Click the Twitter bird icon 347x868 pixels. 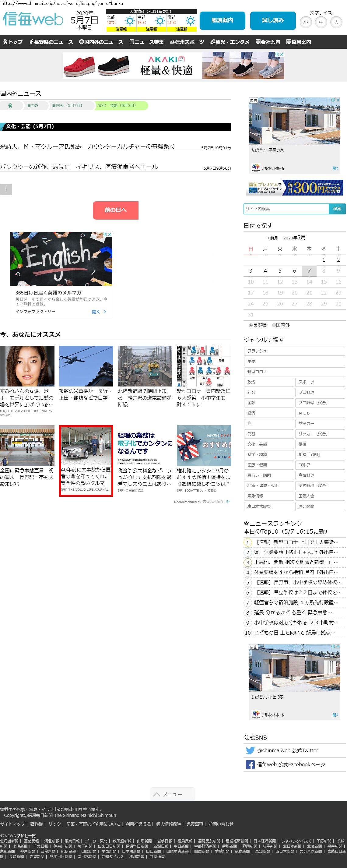point(250,750)
